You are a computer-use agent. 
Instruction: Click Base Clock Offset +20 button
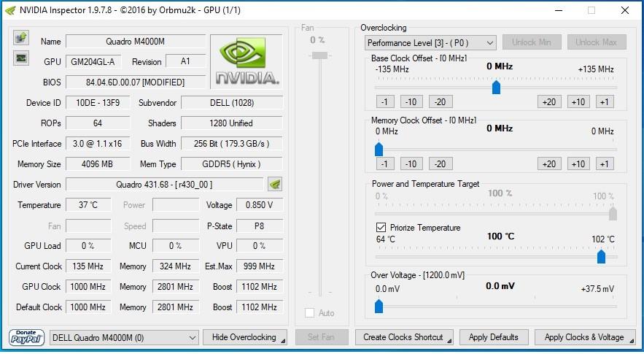pos(549,102)
